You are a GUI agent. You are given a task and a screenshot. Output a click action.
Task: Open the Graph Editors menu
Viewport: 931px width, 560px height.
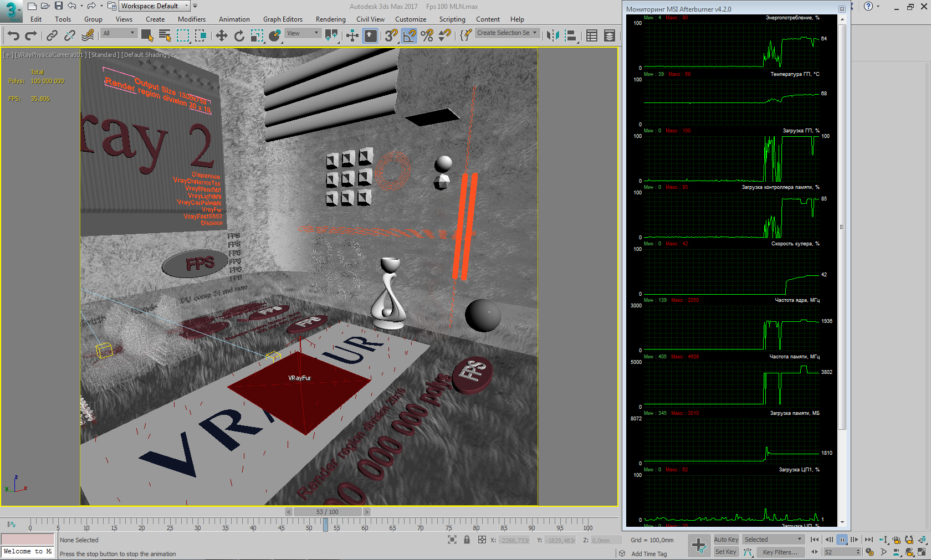[x=283, y=19]
